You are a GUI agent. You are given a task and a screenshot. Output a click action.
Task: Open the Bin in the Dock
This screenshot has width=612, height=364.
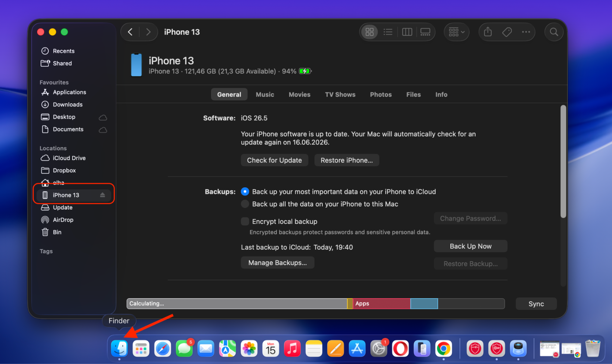[593, 348]
